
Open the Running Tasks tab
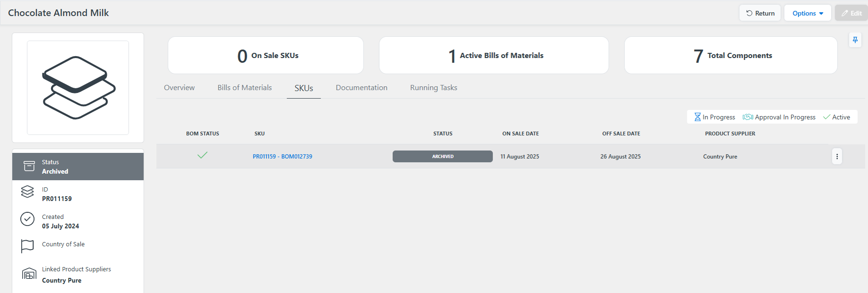[x=434, y=88]
